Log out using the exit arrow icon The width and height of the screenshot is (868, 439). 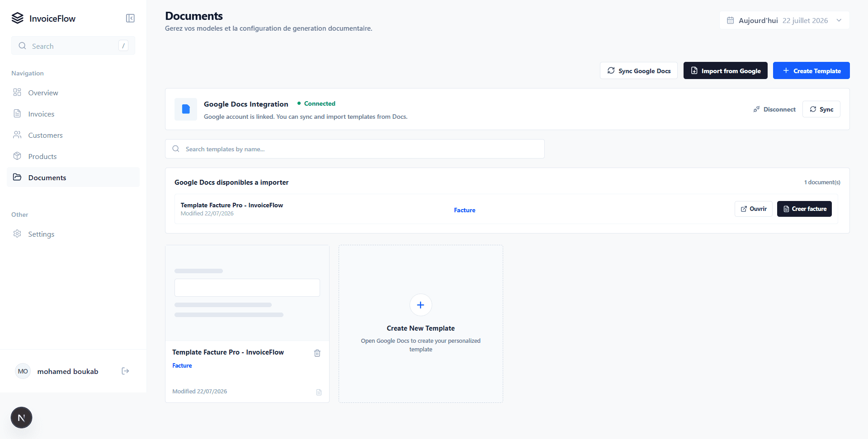click(x=126, y=371)
